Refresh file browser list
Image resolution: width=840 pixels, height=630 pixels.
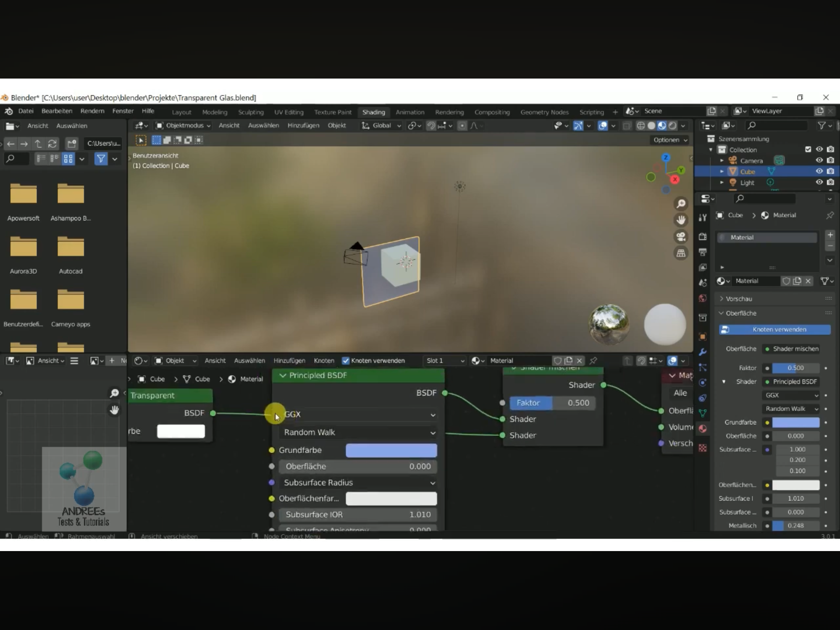click(52, 144)
